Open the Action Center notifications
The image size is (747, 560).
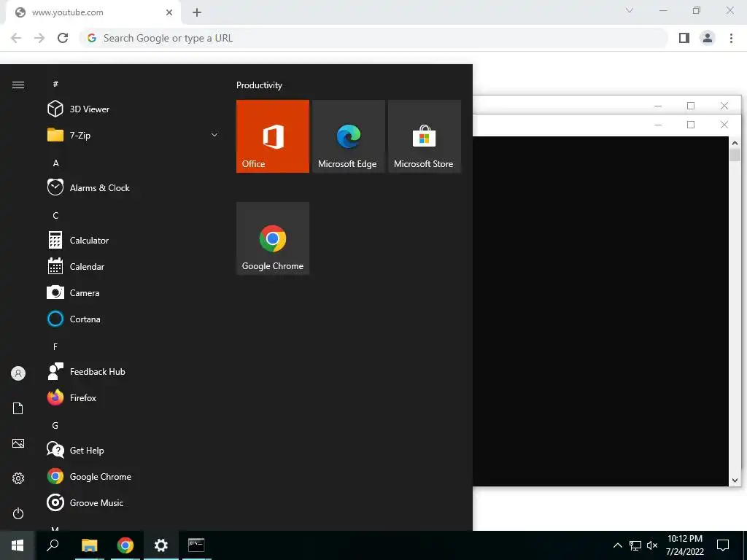[x=723, y=545]
